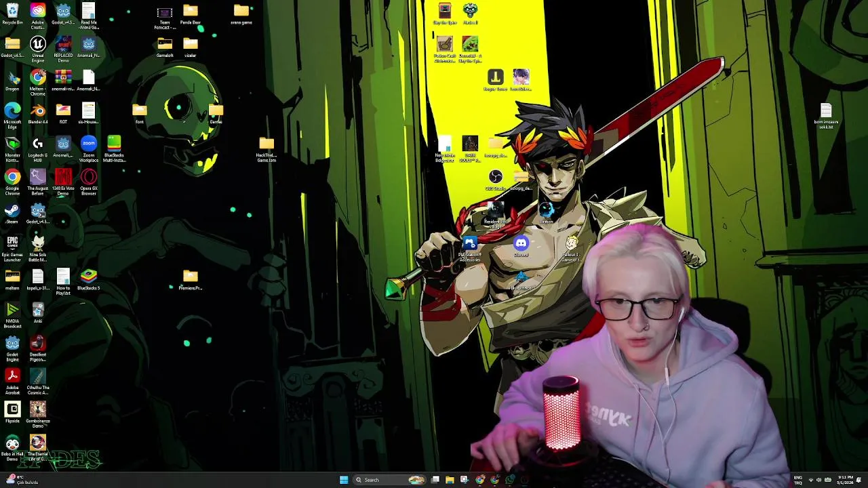Open The August Before game shortcut
868x488 pixels.
tap(38, 182)
